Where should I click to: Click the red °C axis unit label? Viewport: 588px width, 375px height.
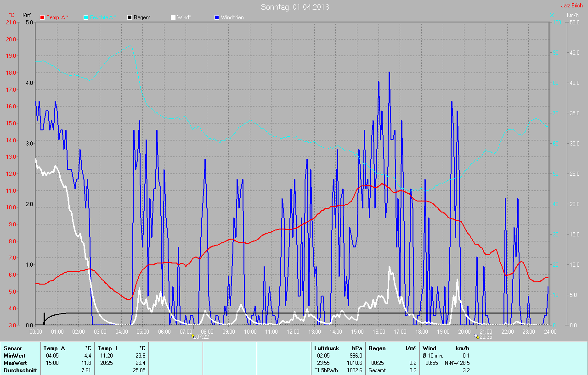click(11, 15)
